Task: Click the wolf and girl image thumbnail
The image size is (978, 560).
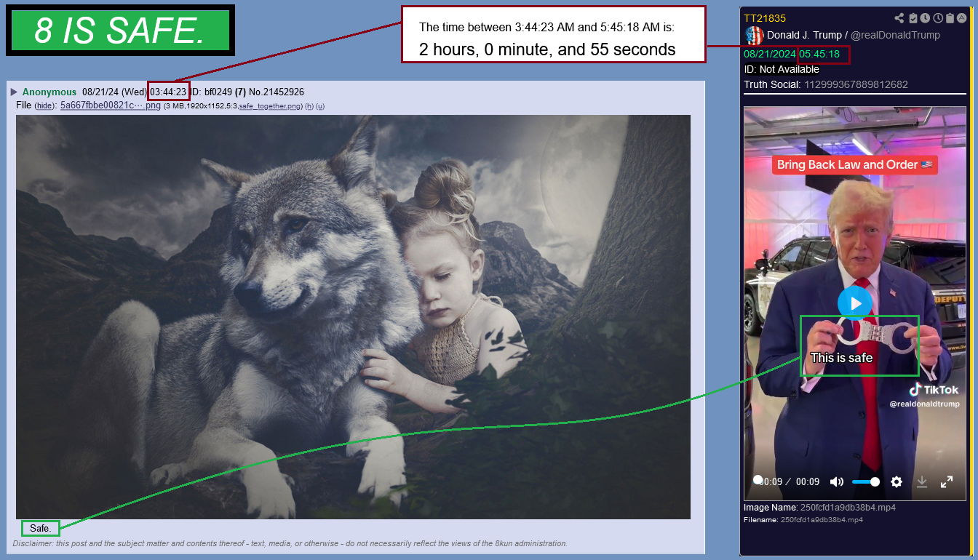Action: pyautogui.click(x=353, y=316)
